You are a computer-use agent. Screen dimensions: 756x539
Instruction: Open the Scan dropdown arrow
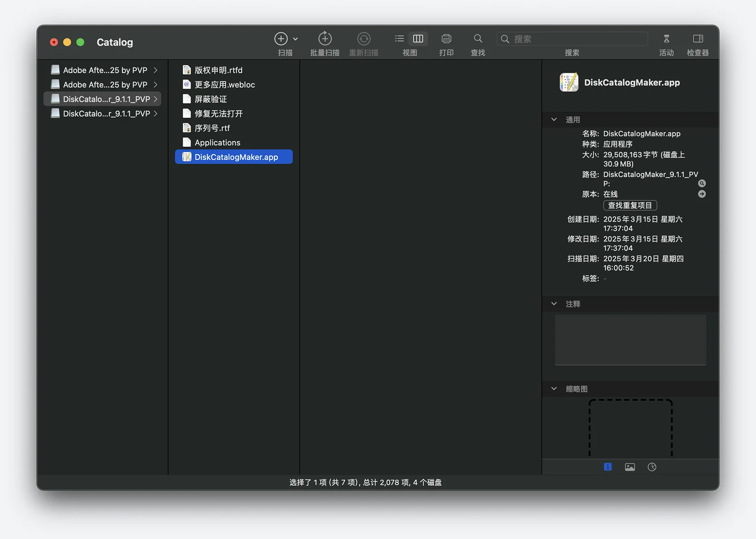point(295,39)
